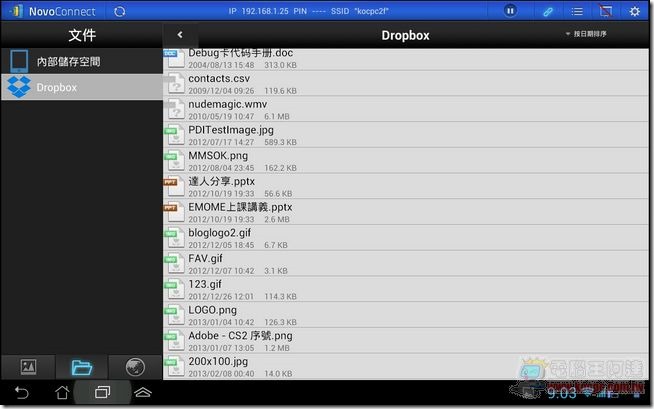Select Dropbox in the sidebar
The image size is (654, 409).
coord(82,87)
